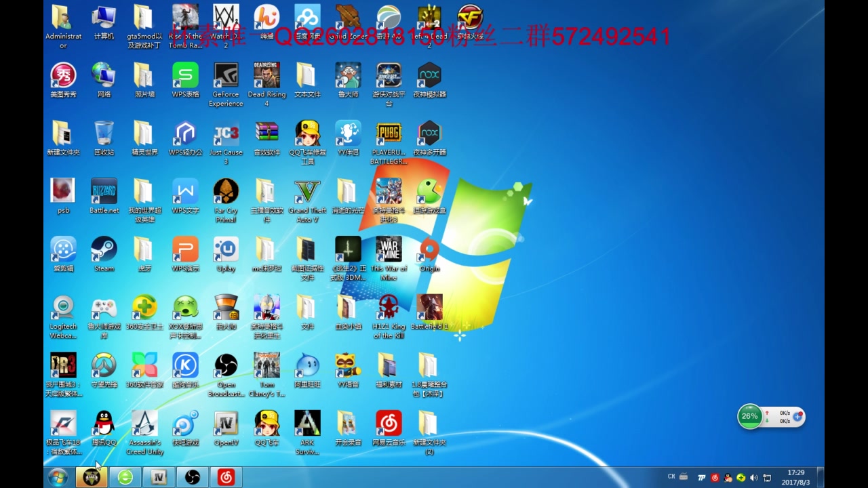
Task: Select the Far Cry Primal icon
Action: pyautogui.click(x=226, y=201)
